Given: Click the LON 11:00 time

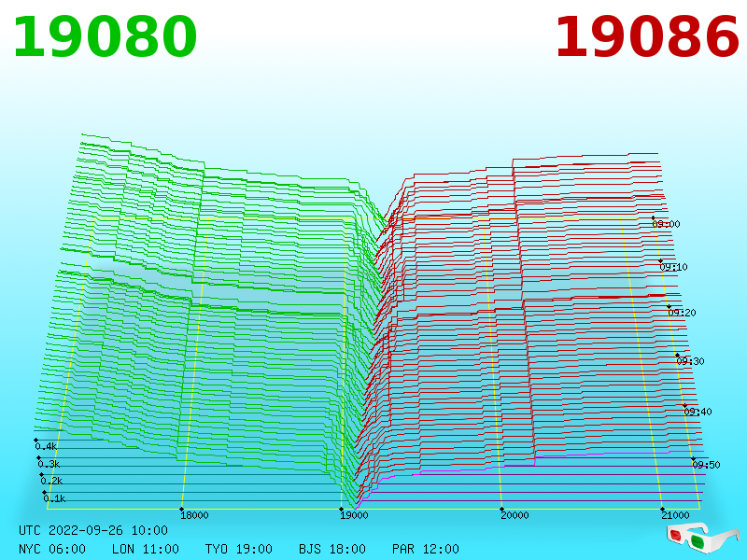Looking at the screenshot, I should (x=146, y=549).
